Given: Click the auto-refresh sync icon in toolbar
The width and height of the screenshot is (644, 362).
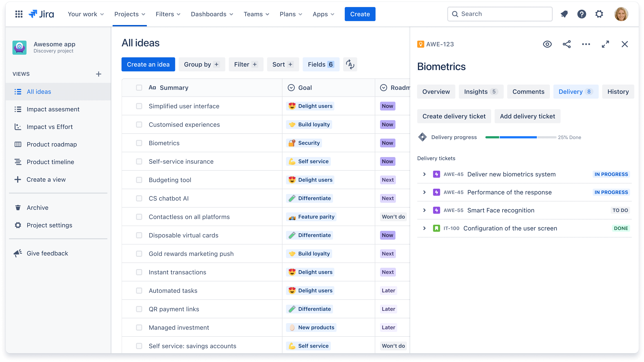Looking at the screenshot, I should [x=350, y=64].
